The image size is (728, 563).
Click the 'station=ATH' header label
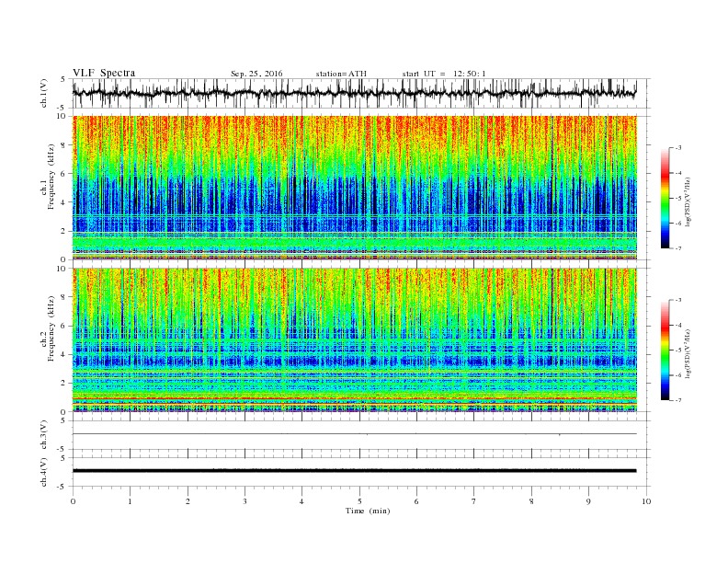coord(341,74)
